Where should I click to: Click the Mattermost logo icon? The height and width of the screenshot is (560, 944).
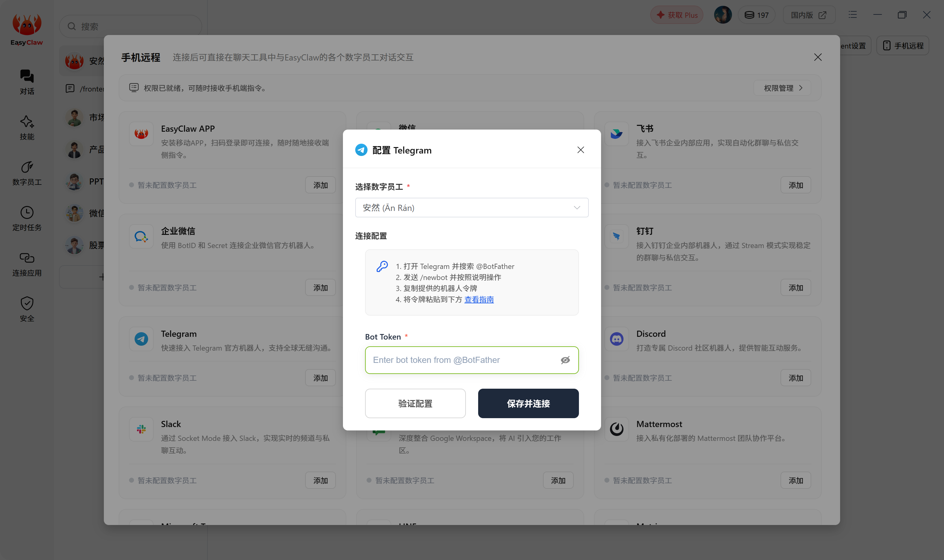pos(616,429)
